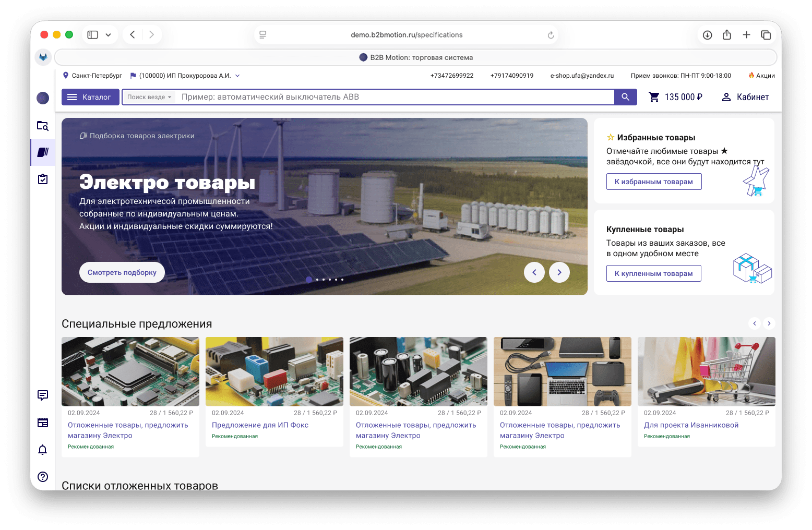Screen dimensions: 812x530
Task: Click the GitLab fox pinned tab icon
Action: click(43, 57)
